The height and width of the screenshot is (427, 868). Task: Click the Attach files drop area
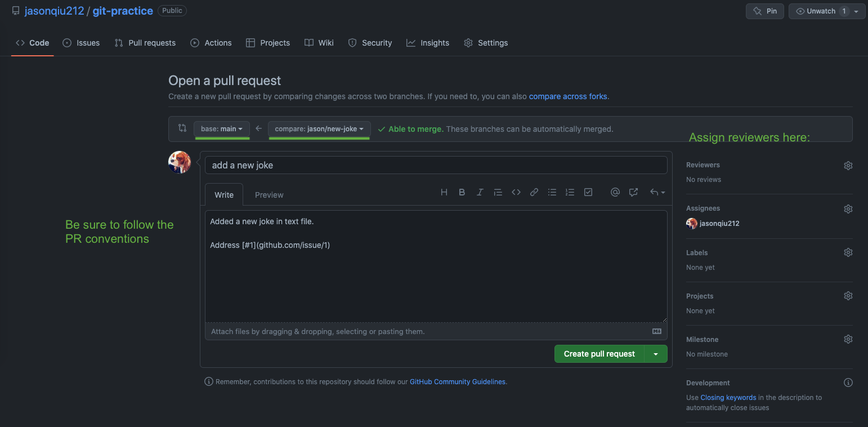tap(436, 331)
